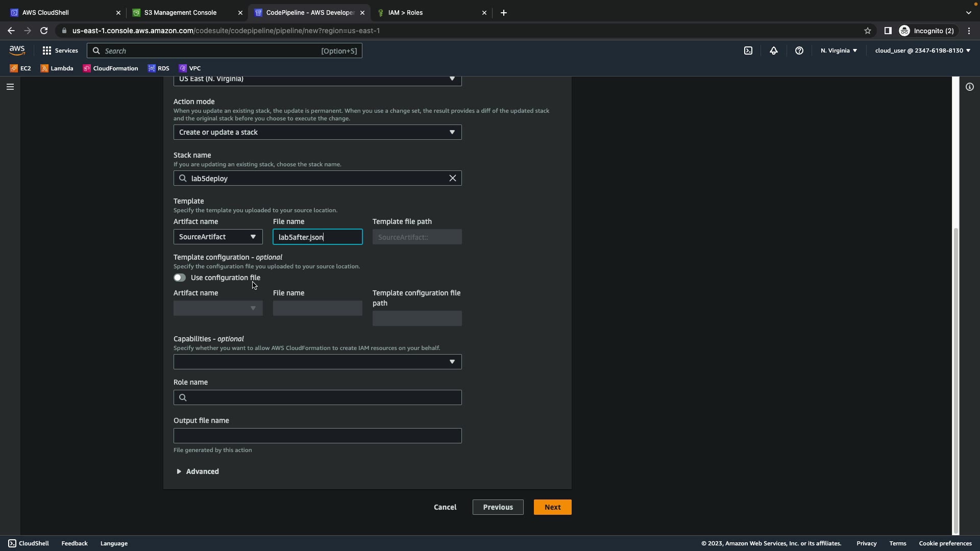
Task: Open CloudShell icon in top navigation bar
Action: [748, 51]
